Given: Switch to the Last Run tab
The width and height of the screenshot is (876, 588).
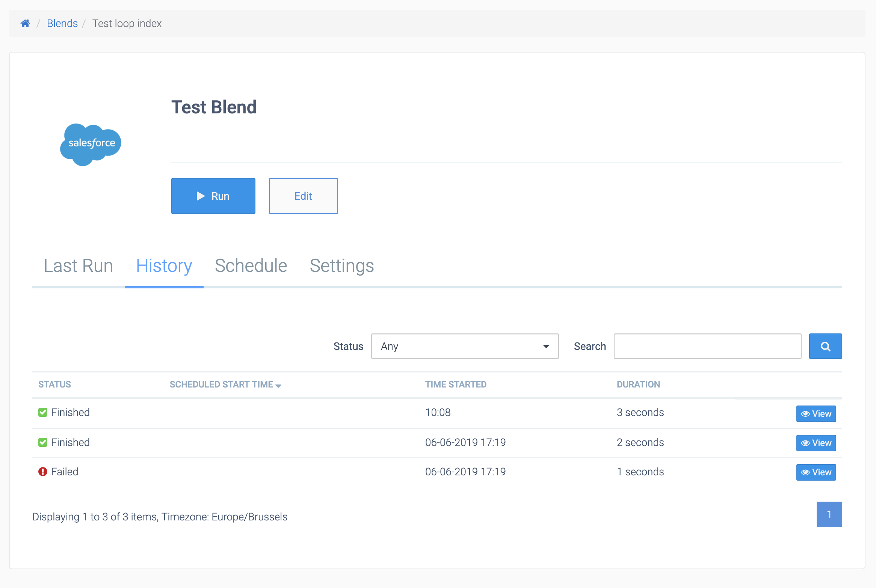Looking at the screenshot, I should point(79,266).
